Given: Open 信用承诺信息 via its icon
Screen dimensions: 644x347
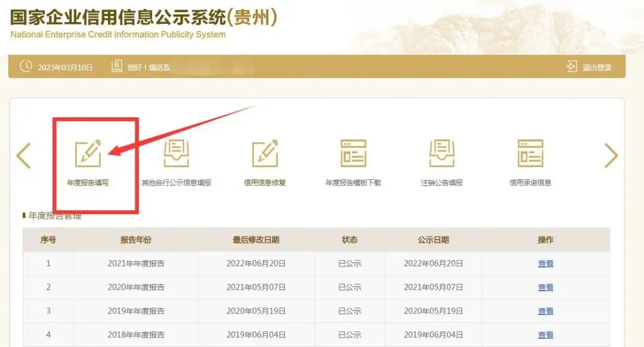Looking at the screenshot, I should tap(530, 154).
